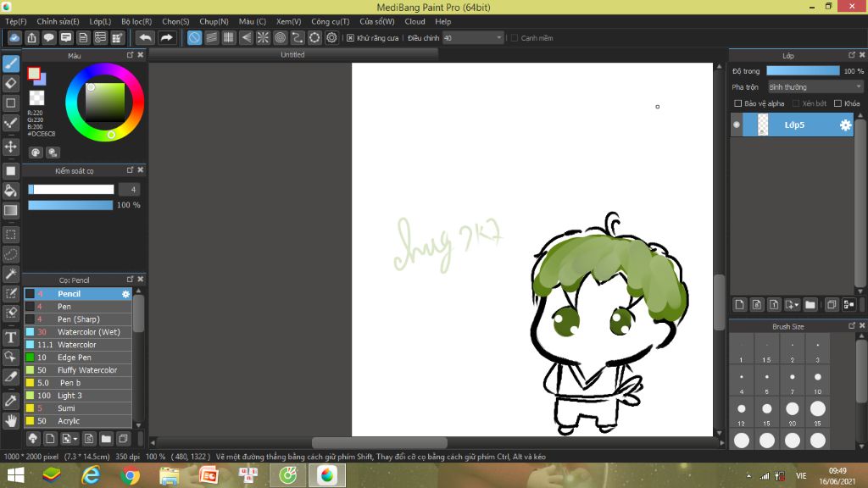Click the Undo arrow
The image size is (868, 488).
point(145,37)
